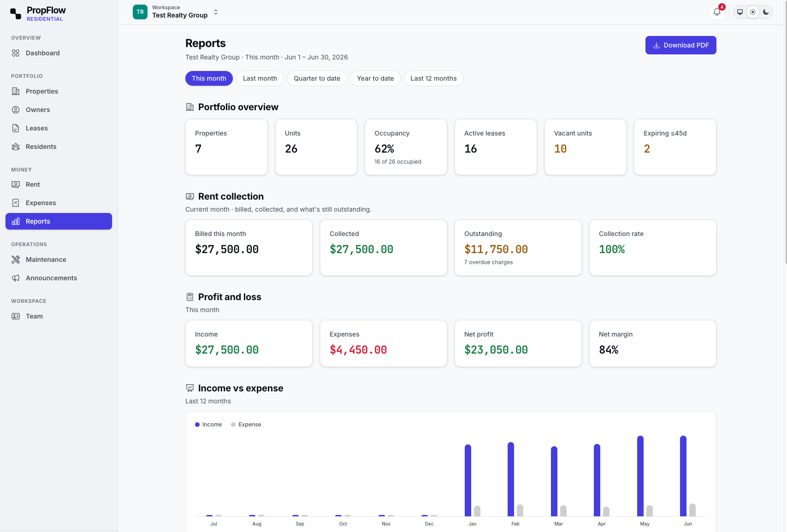
Task: Switch to dark theme moon icon
Action: pyautogui.click(x=766, y=12)
